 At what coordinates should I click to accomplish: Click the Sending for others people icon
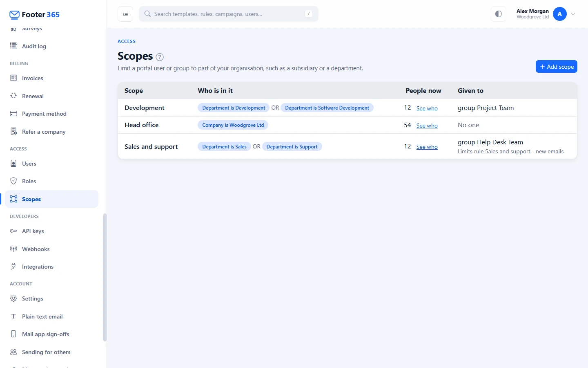click(x=13, y=352)
